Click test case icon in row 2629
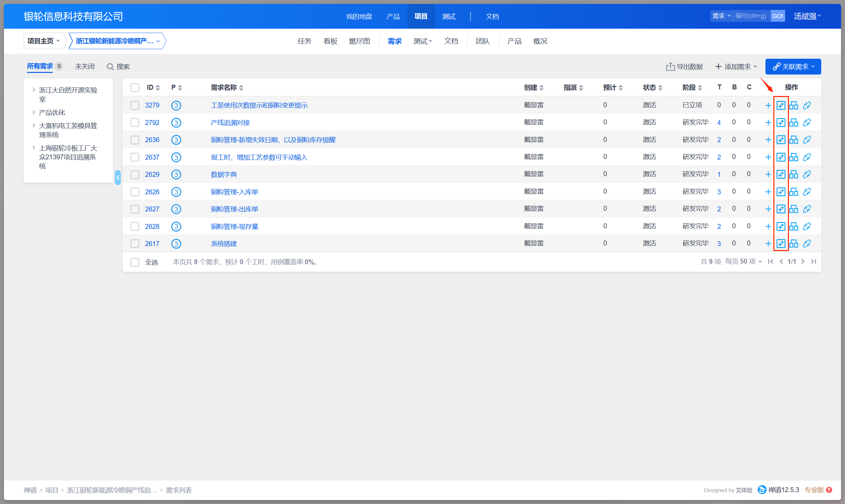 coord(794,174)
